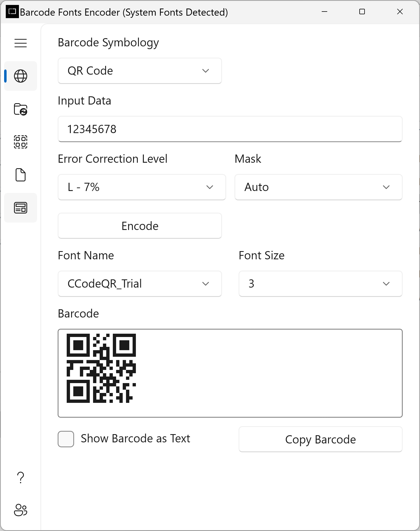Click the Error Correction Level label
Screen dimensions: 420x531
click(x=113, y=159)
